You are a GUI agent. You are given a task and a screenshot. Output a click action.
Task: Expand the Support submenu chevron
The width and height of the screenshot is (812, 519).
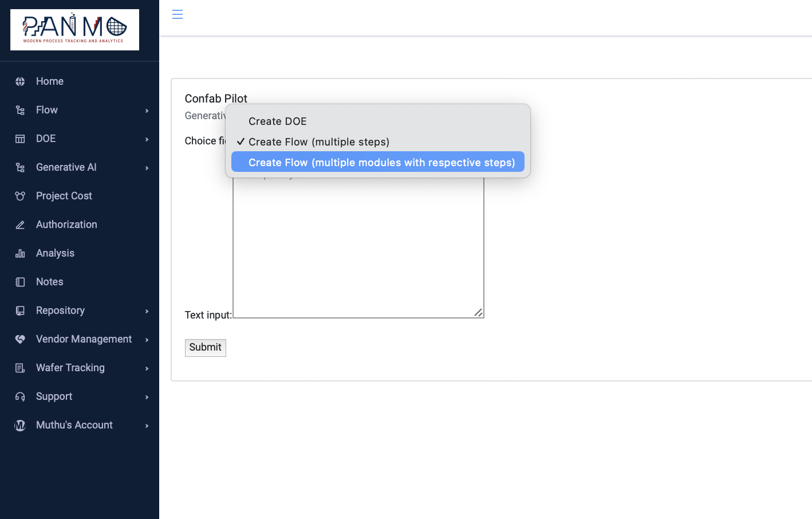[x=147, y=397]
